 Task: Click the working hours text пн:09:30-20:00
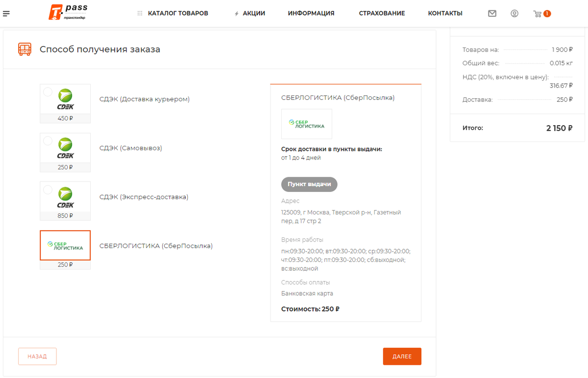click(346, 260)
